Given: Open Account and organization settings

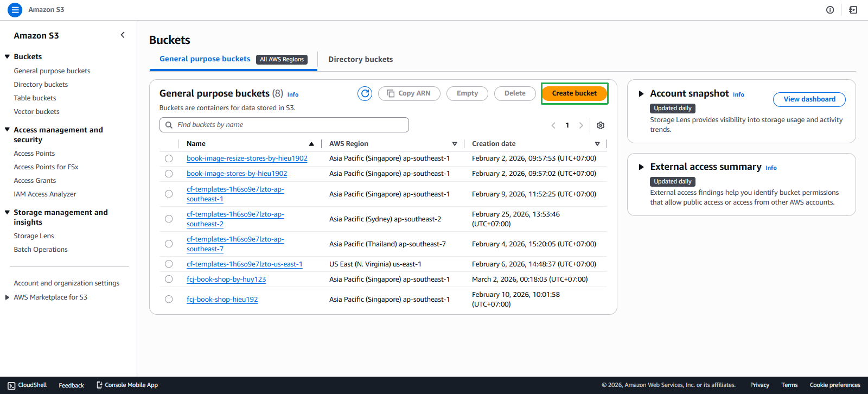Looking at the screenshot, I should click(x=67, y=283).
